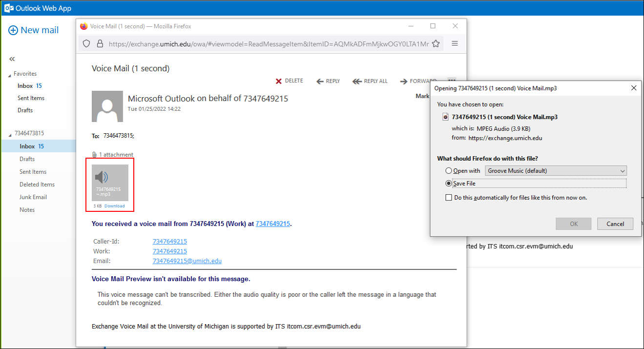Click the sender's avatar placeholder picture

107,106
